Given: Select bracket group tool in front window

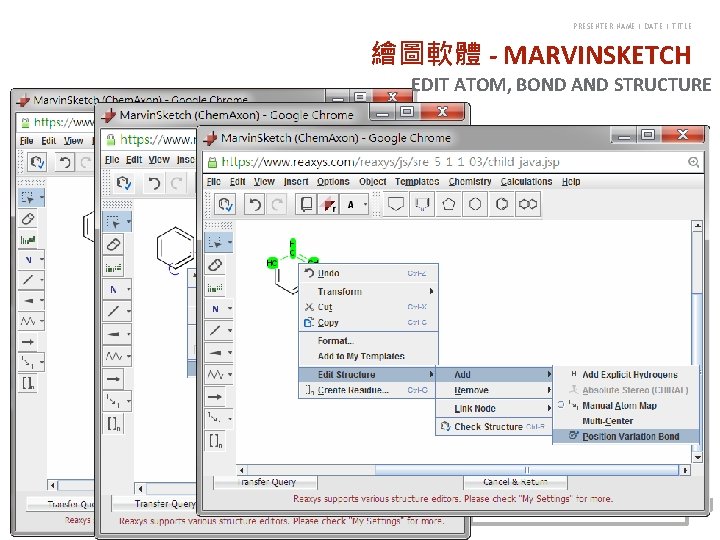Looking at the screenshot, I should [x=216, y=441].
